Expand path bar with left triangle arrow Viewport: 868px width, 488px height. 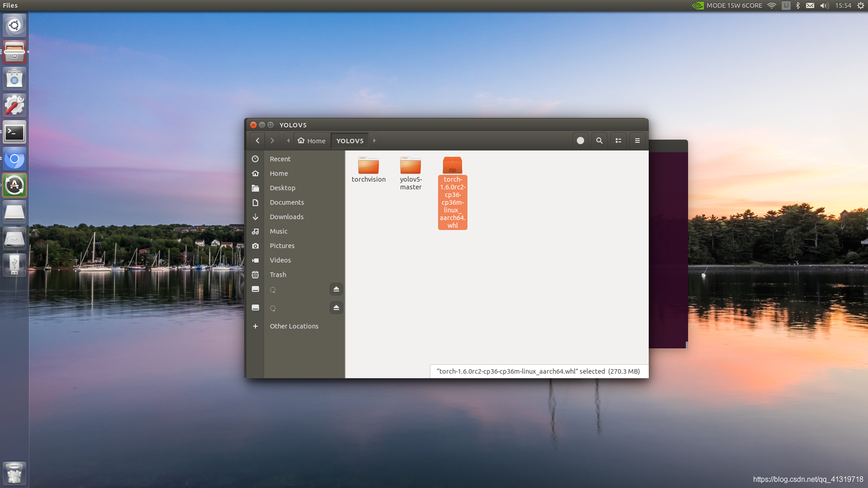(x=288, y=141)
